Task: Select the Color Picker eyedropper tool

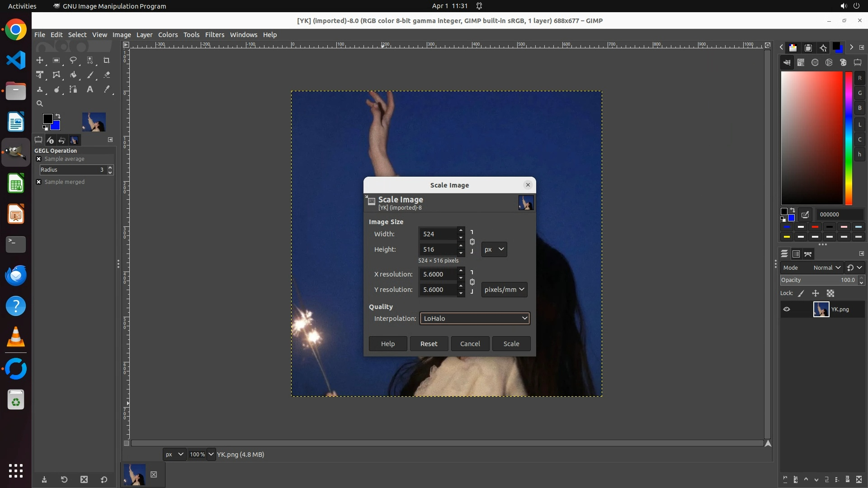Action: [107, 89]
